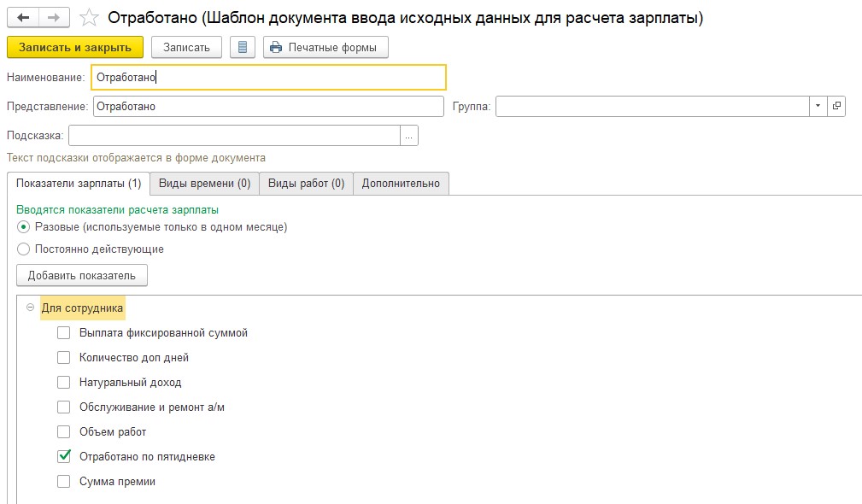
Task: Click Записать и закрыть button
Action: pos(75,47)
